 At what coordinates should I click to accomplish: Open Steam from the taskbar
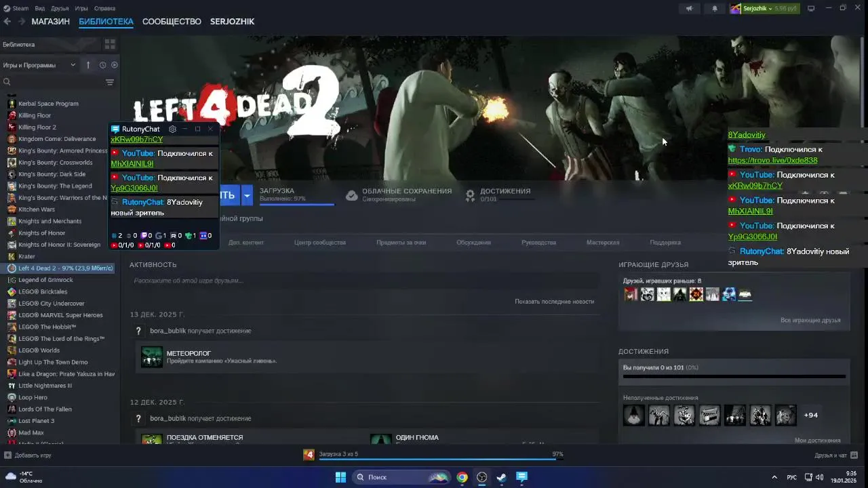502,477
